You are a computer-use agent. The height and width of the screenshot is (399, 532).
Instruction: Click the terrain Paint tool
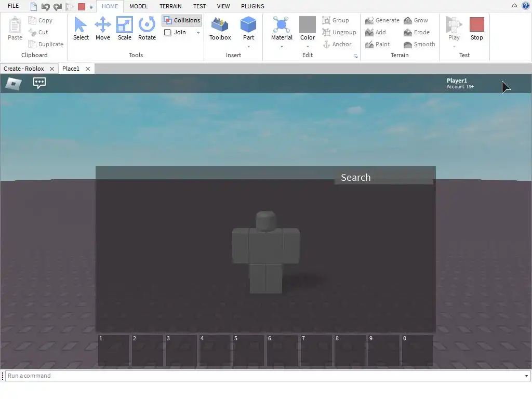pyautogui.click(x=369, y=44)
